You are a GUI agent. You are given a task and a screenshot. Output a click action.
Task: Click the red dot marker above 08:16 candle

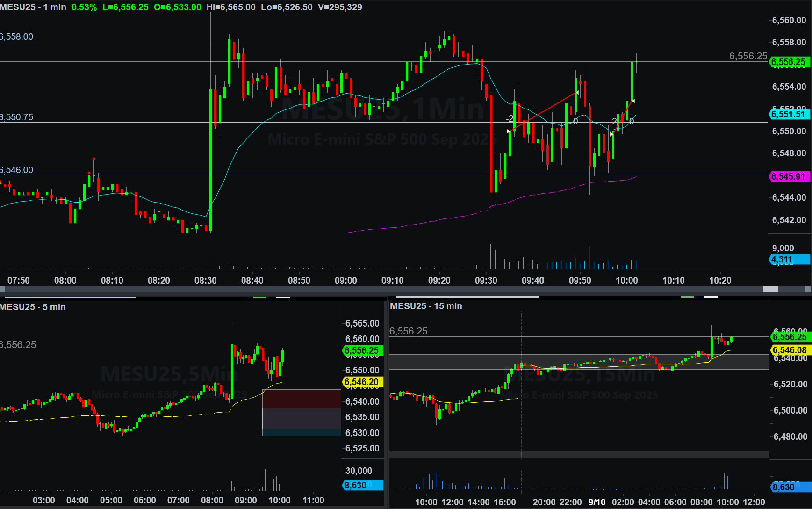pos(93,159)
